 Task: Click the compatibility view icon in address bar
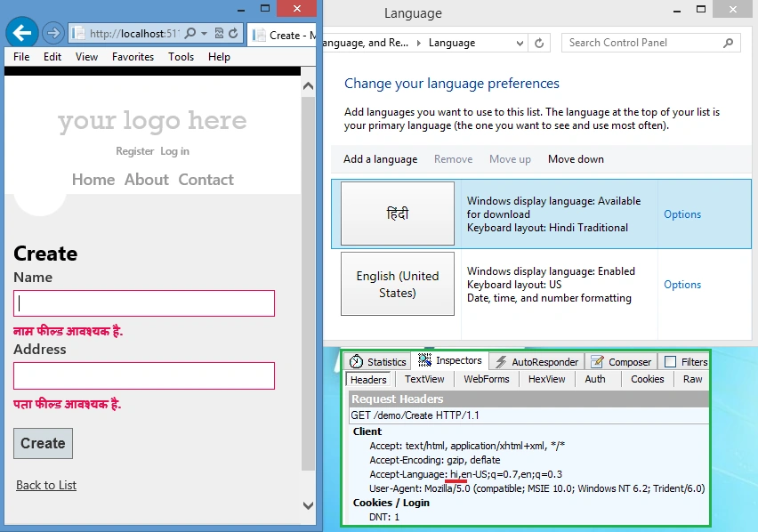(219, 33)
